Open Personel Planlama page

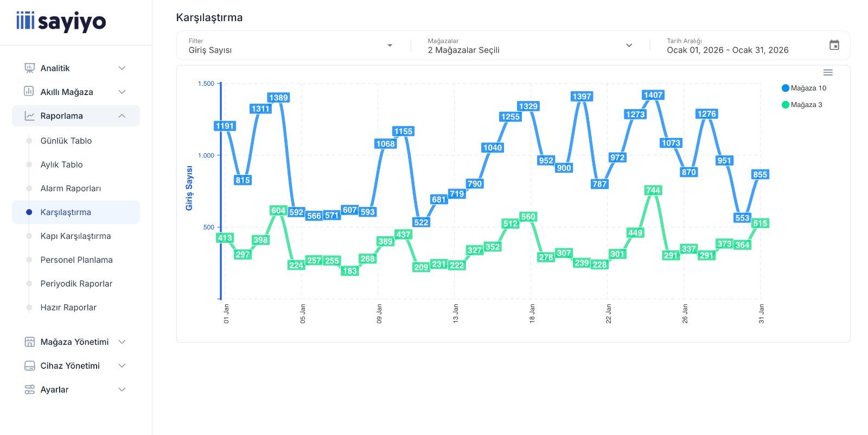76,260
